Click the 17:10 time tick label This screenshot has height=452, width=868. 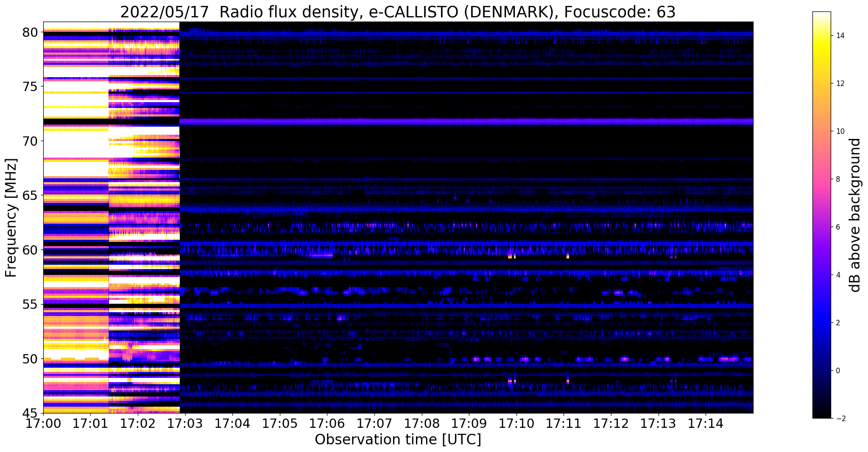(516, 424)
